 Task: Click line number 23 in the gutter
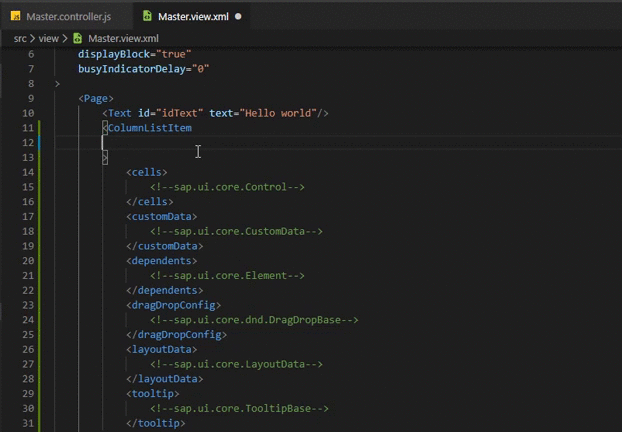(28, 305)
